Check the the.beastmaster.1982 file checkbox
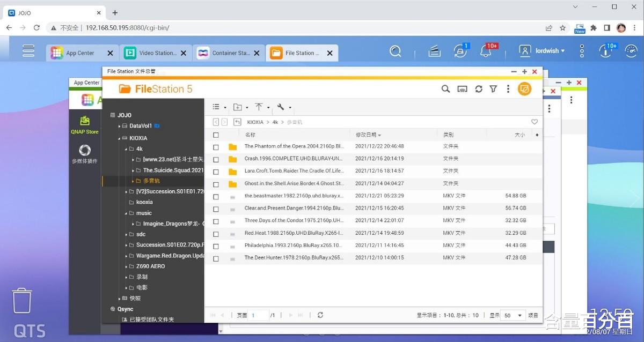The width and height of the screenshot is (644, 342). tap(216, 197)
